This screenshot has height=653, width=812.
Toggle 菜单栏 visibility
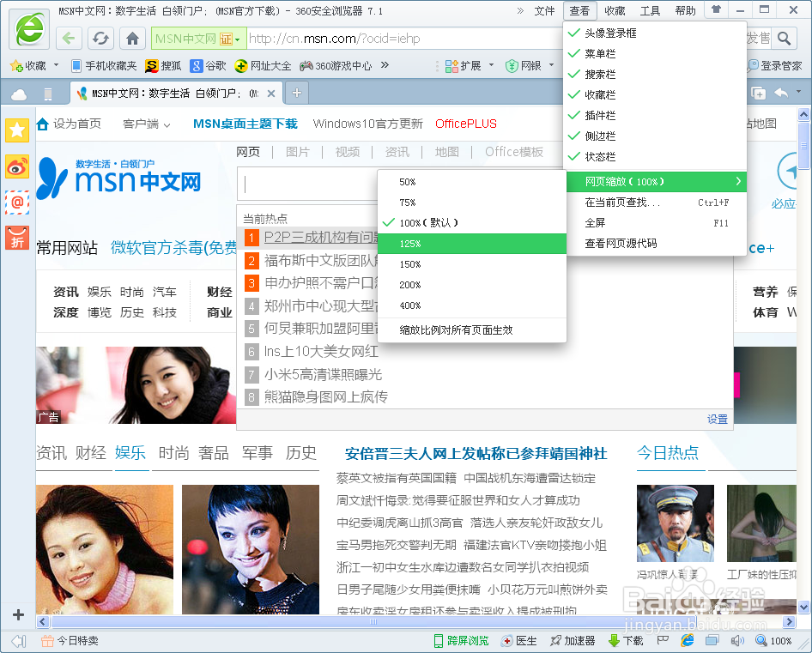click(x=655, y=53)
